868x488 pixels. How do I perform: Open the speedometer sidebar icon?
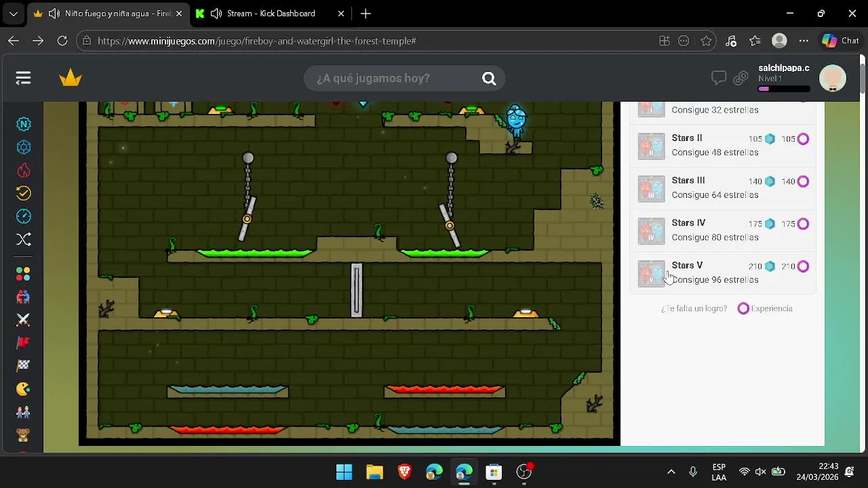click(x=24, y=216)
